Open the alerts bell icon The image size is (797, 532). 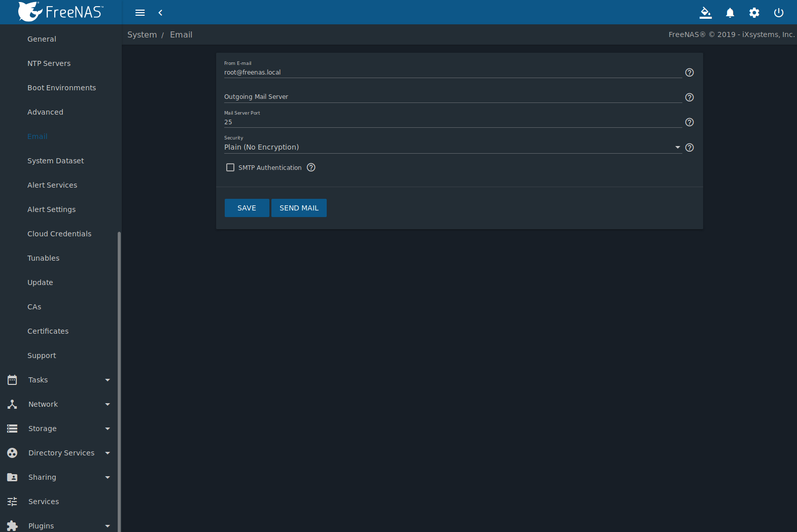(x=730, y=13)
